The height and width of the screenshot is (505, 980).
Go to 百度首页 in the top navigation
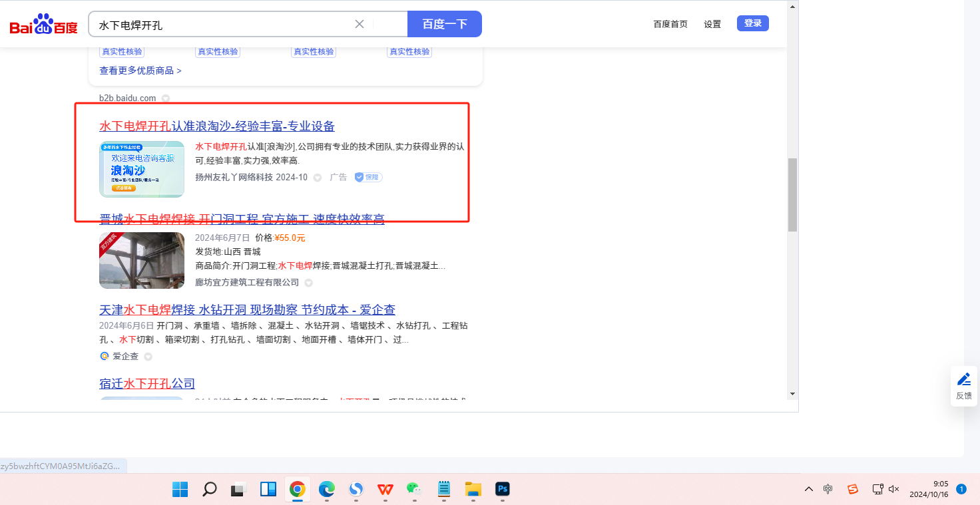click(670, 24)
